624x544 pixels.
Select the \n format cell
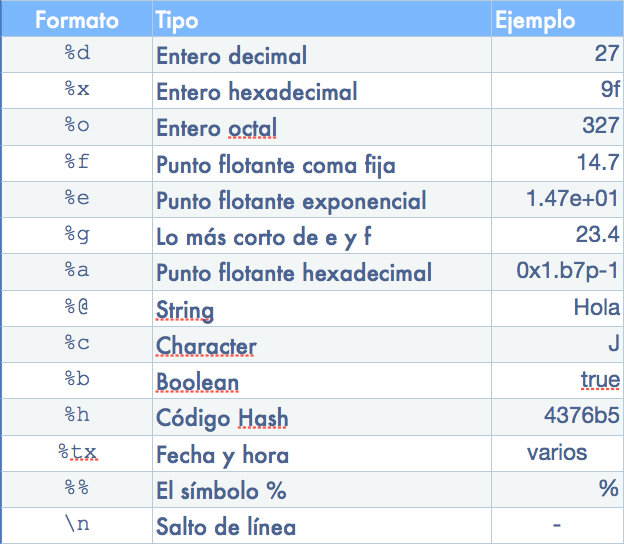77,526
